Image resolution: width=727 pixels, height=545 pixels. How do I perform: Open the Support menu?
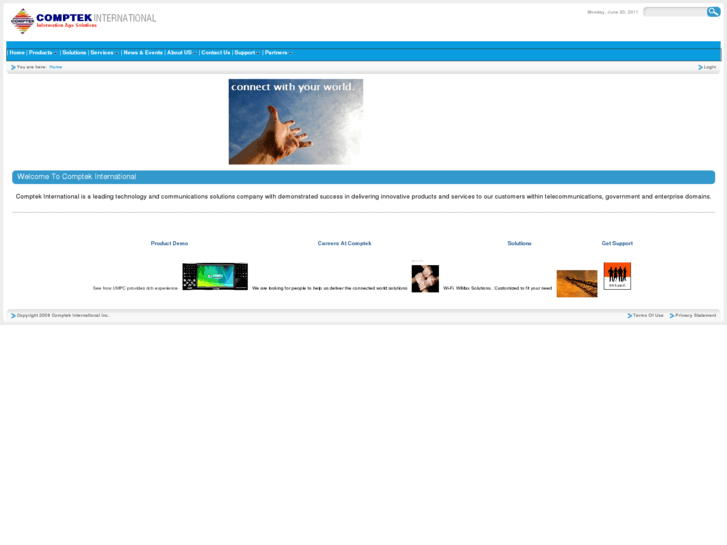click(x=244, y=53)
